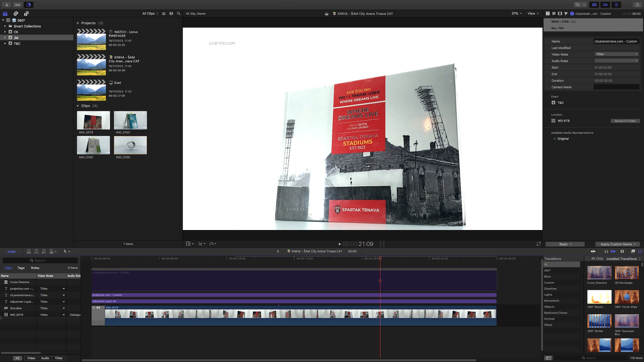Turn on audio skimming headphones icon
The height and width of the screenshot is (362, 644).
point(606,251)
